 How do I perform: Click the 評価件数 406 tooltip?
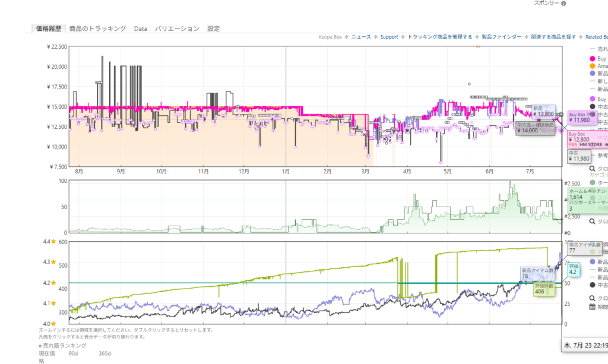(544, 289)
